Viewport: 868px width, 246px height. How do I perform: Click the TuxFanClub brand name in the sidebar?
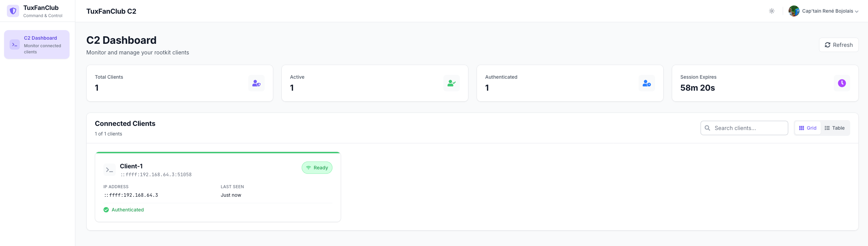(41, 8)
